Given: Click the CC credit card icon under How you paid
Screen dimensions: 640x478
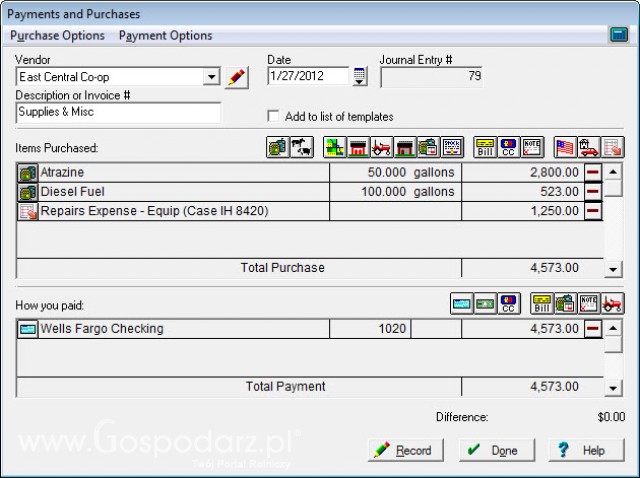Looking at the screenshot, I should pos(509,305).
